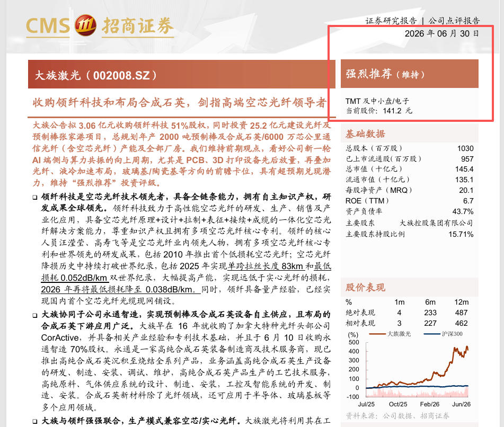The width and height of the screenshot is (504, 427).
Task: Click the date 2026年06月30日
Action: click(x=441, y=33)
